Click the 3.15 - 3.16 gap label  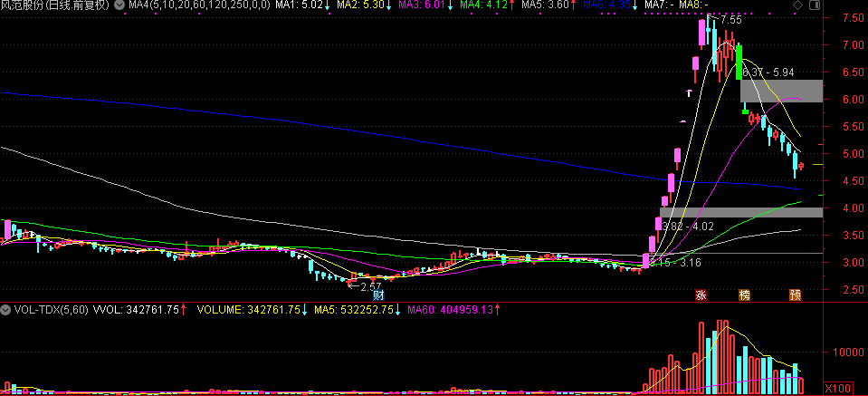click(x=675, y=263)
